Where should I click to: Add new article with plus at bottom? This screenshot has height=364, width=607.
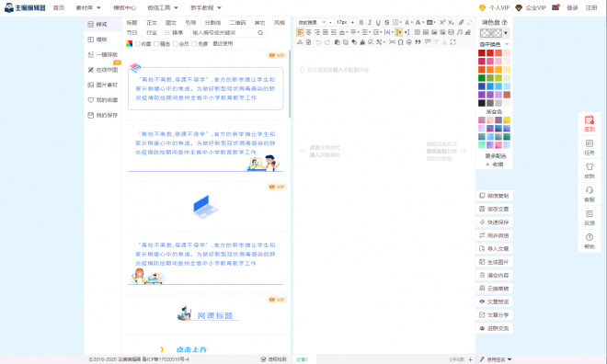[470, 359]
